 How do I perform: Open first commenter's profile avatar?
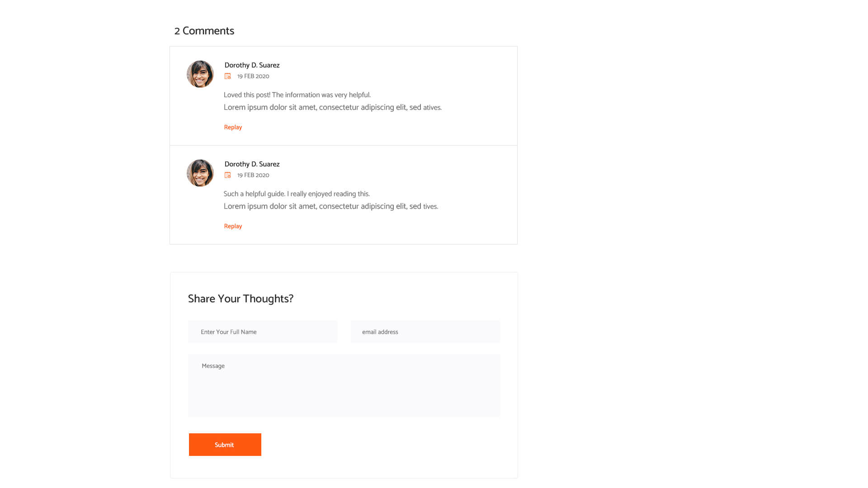pos(200,74)
